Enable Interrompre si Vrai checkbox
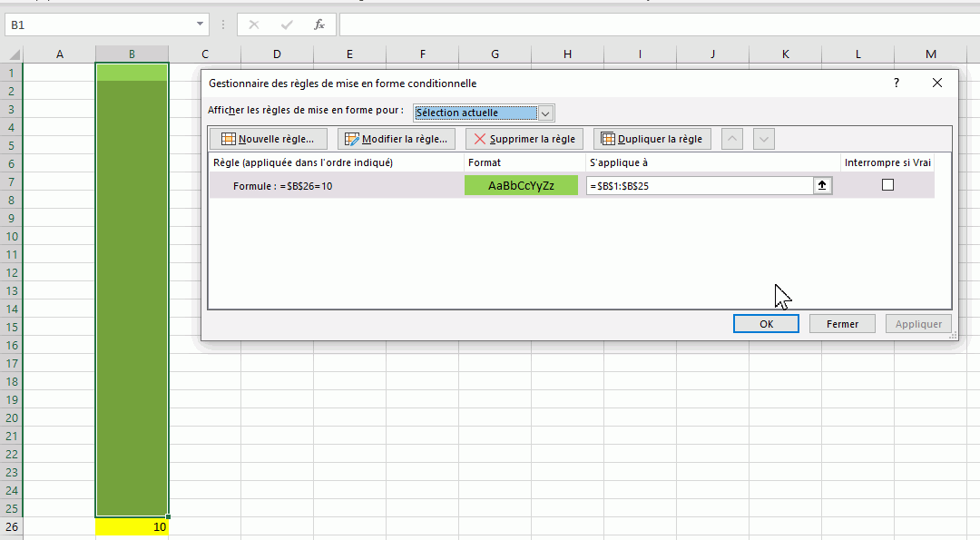Viewport: 980px width, 540px height. [887, 185]
